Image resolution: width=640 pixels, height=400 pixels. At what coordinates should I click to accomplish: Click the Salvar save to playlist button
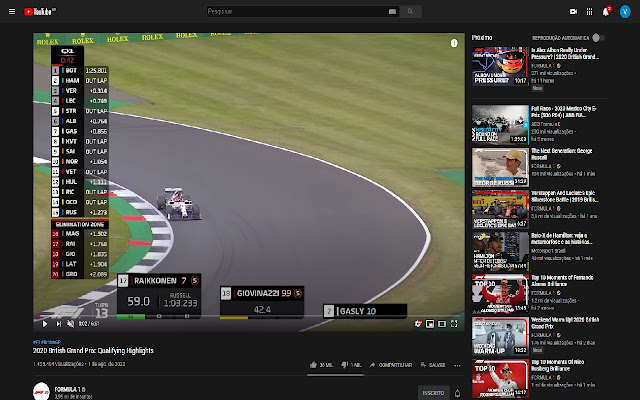433,365
